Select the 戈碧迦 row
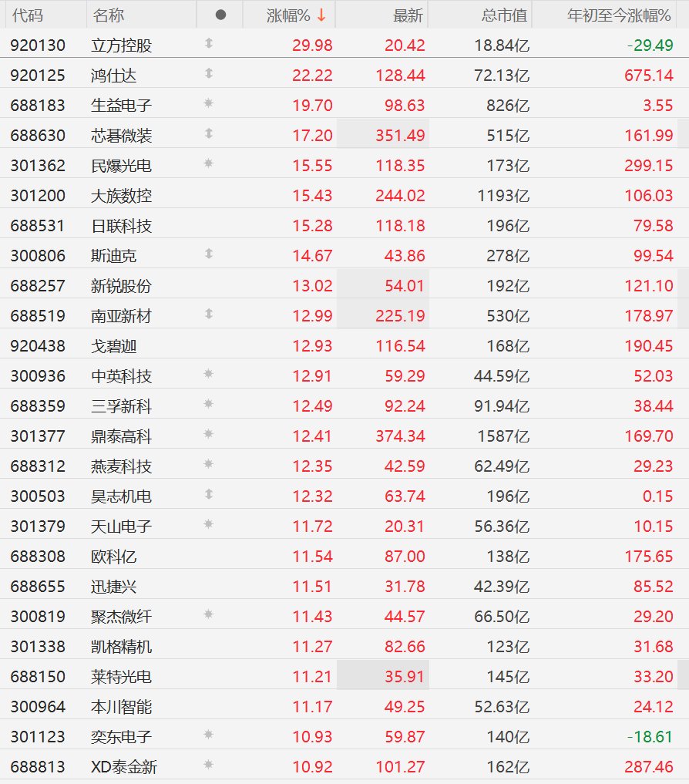This screenshot has width=689, height=784. pyautogui.click(x=344, y=345)
